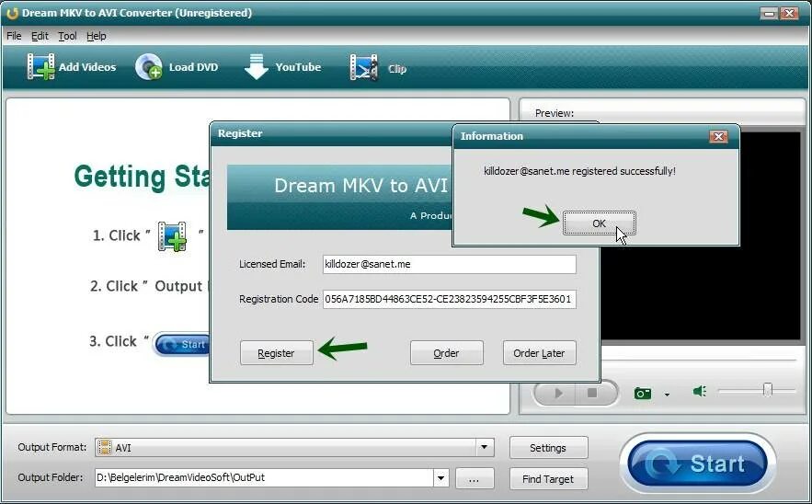Image resolution: width=812 pixels, height=504 pixels.
Task: Click the 'Licensed Email:' label
Action: pyautogui.click(x=272, y=264)
